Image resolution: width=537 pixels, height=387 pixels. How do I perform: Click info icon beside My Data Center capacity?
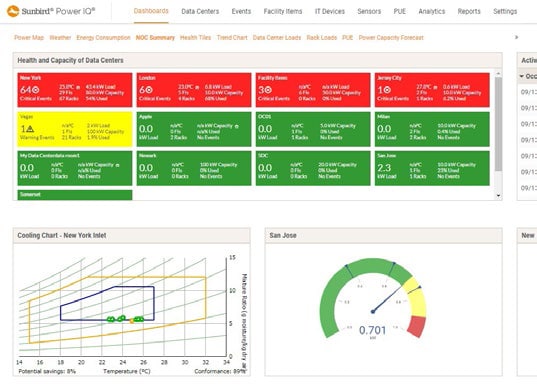118,165
